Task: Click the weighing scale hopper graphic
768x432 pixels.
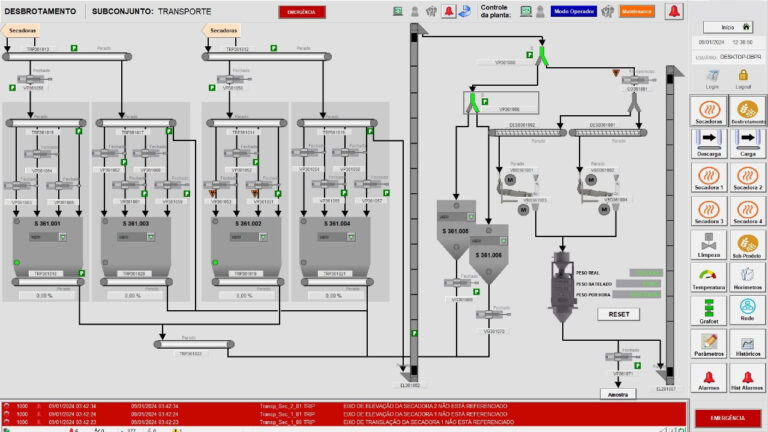Action: coord(561,287)
